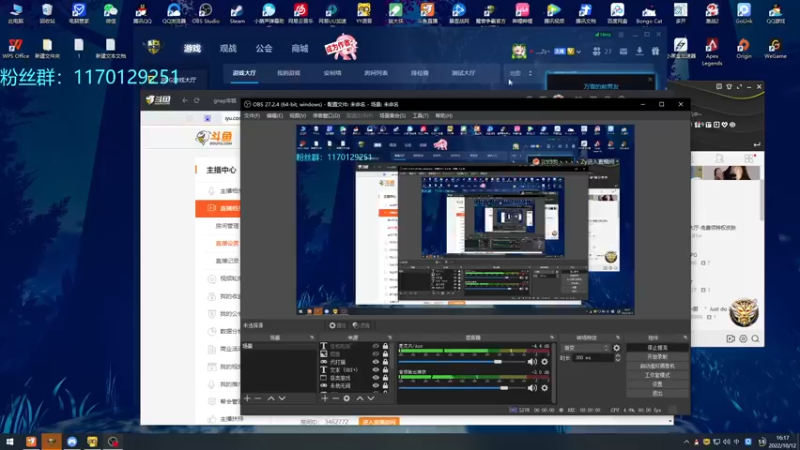800x450 pixels.
Task: Click 停止推流 button in OBS controls
Action: click(657, 347)
